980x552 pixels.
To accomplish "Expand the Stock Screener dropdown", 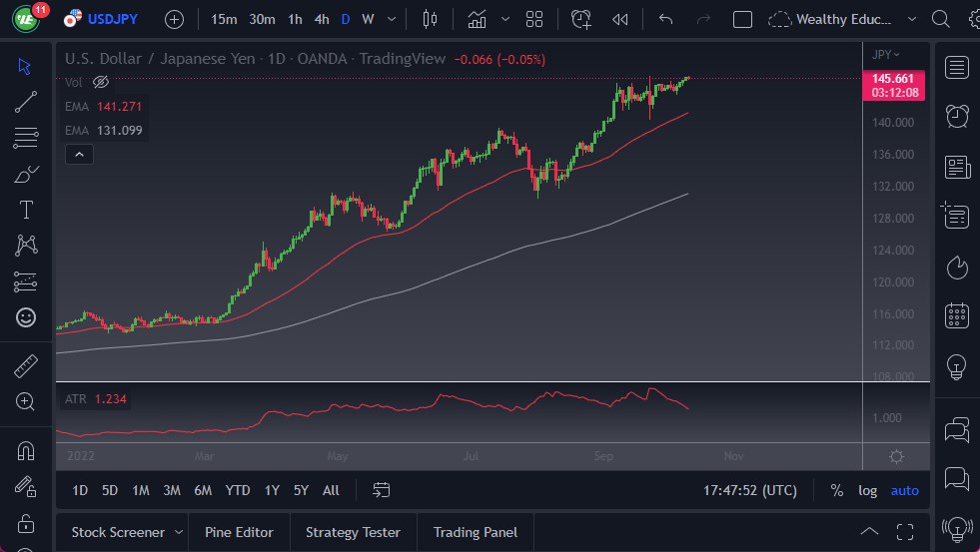I will pyautogui.click(x=179, y=532).
